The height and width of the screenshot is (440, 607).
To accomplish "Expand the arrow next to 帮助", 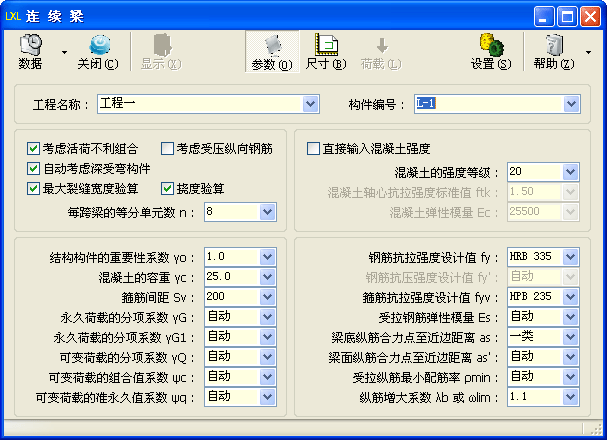I will click(588, 52).
